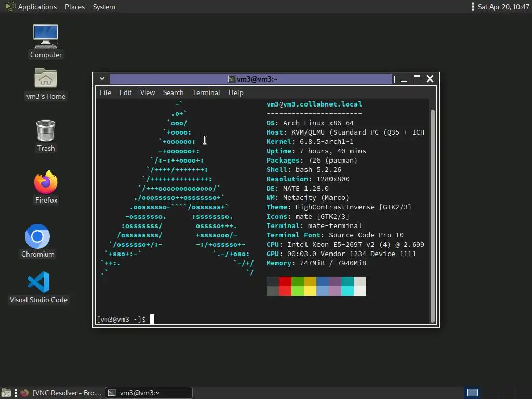Image resolution: width=532 pixels, height=399 pixels.
Task: Close the terminal window
Action: pyautogui.click(x=430, y=79)
